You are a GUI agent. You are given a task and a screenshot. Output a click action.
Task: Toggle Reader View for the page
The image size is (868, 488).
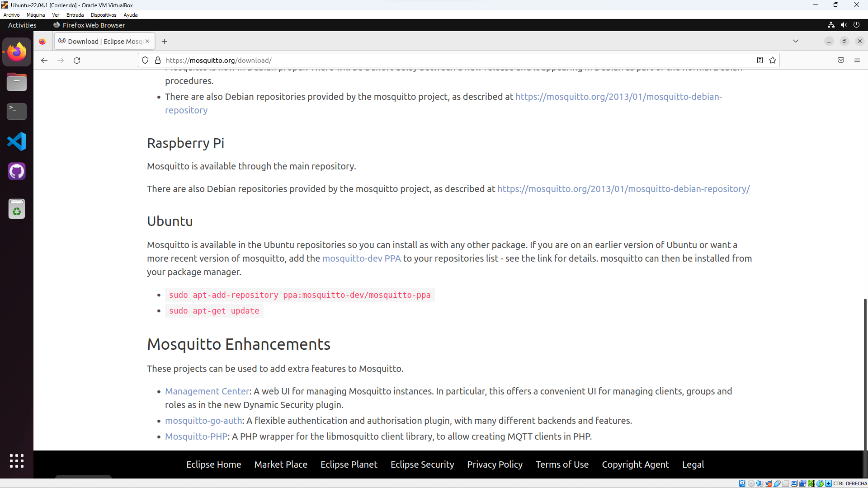point(759,60)
